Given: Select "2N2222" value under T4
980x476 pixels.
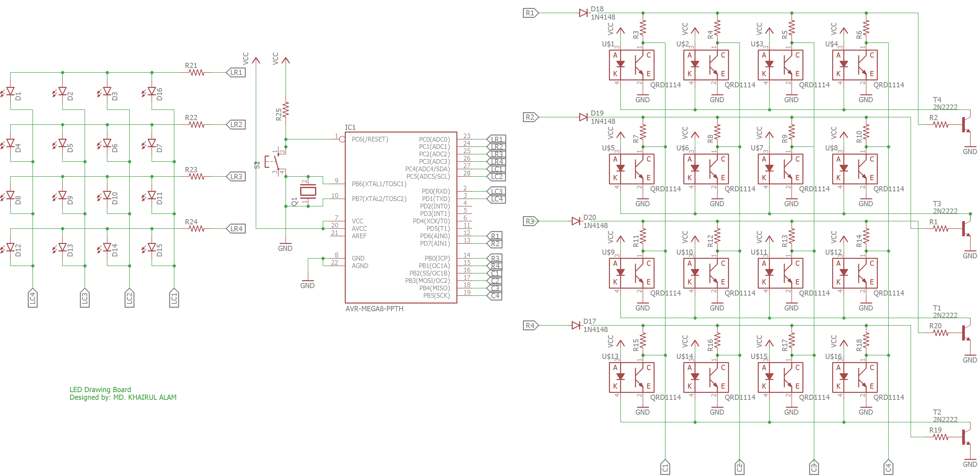Looking at the screenshot, I should [945, 107].
